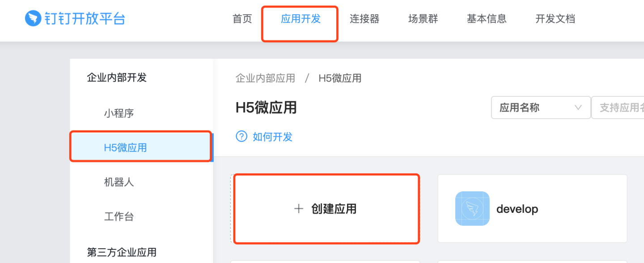
Task: Click the 企业内部应用 breadcrumb link
Action: coord(265,78)
